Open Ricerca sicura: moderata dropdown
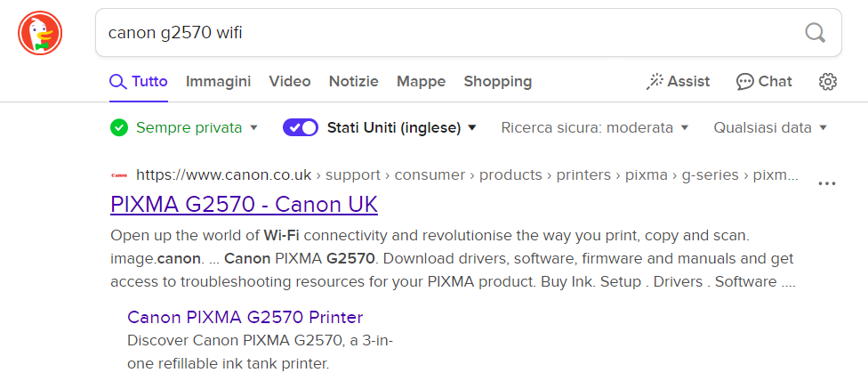The image size is (868, 389). (x=595, y=127)
